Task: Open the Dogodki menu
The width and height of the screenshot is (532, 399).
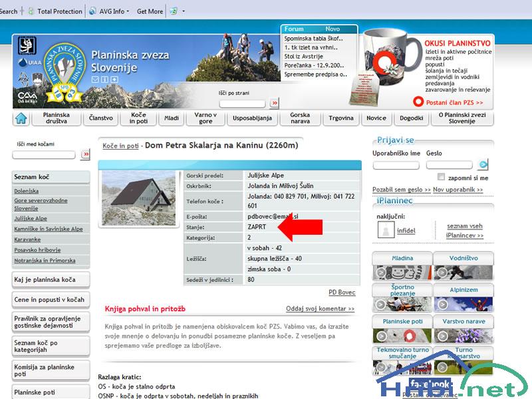Action: coord(411,118)
